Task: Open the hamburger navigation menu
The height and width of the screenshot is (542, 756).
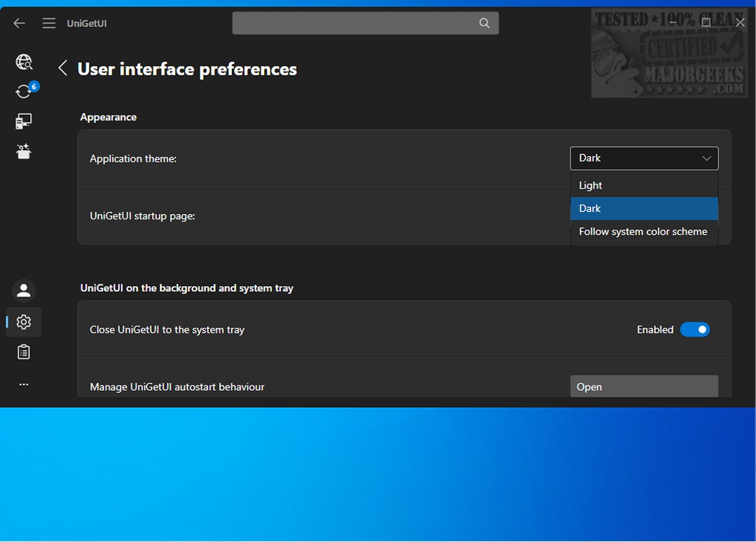Action: pos(49,23)
